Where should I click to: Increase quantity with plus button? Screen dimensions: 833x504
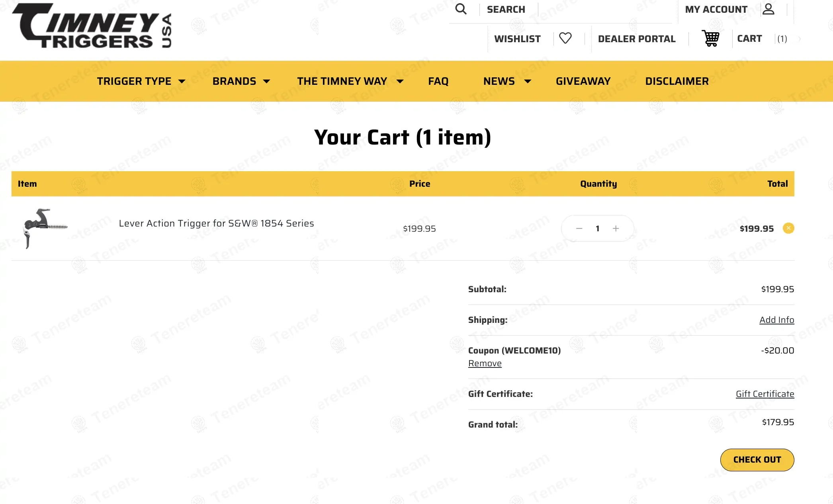click(616, 229)
